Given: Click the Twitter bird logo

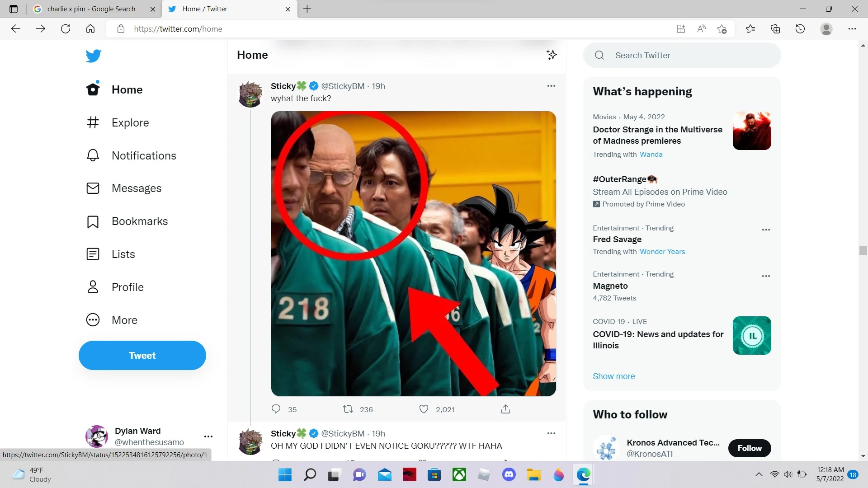Looking at the screenshot, I should coord(93,56).
